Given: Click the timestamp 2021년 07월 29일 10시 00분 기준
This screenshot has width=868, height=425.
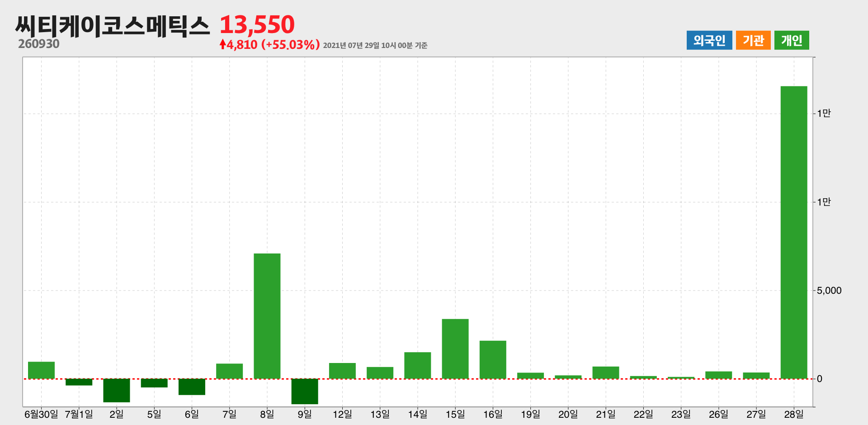Looking at the screenshot, I should pos(375,45).
